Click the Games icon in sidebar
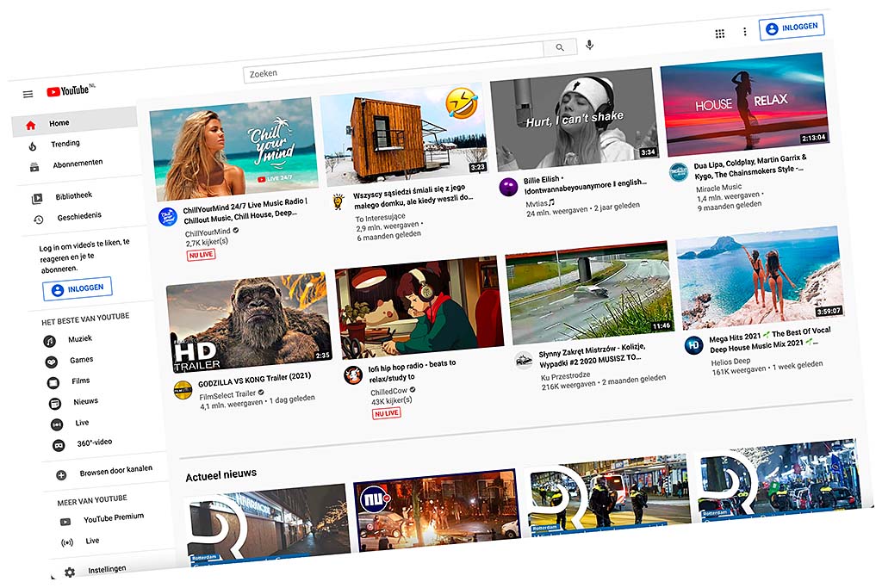882x588 pixels. (51, 362)
